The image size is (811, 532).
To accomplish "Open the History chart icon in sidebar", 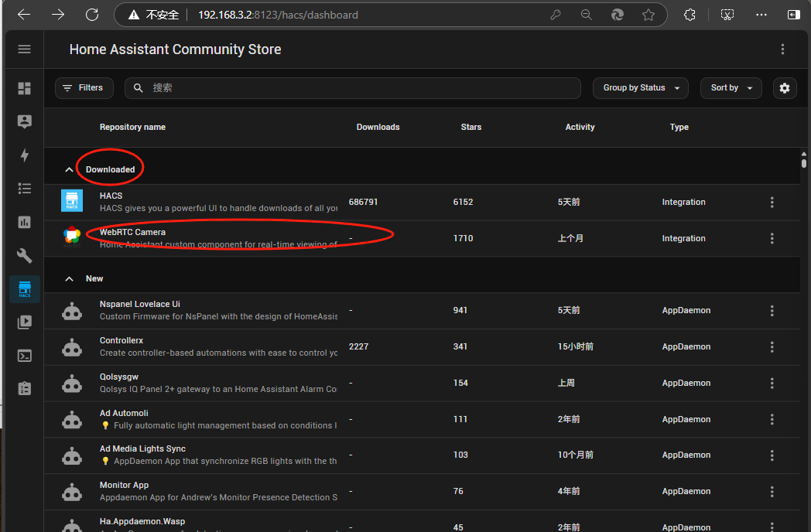I will pos(24,222).
